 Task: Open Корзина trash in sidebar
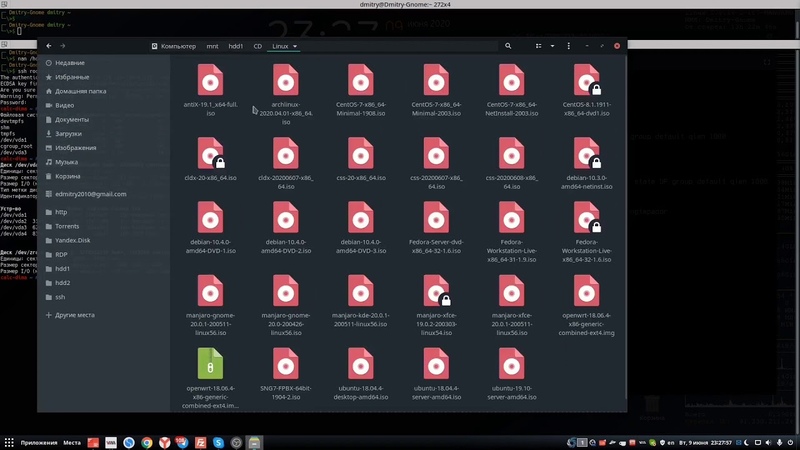[x=67, y=176]
